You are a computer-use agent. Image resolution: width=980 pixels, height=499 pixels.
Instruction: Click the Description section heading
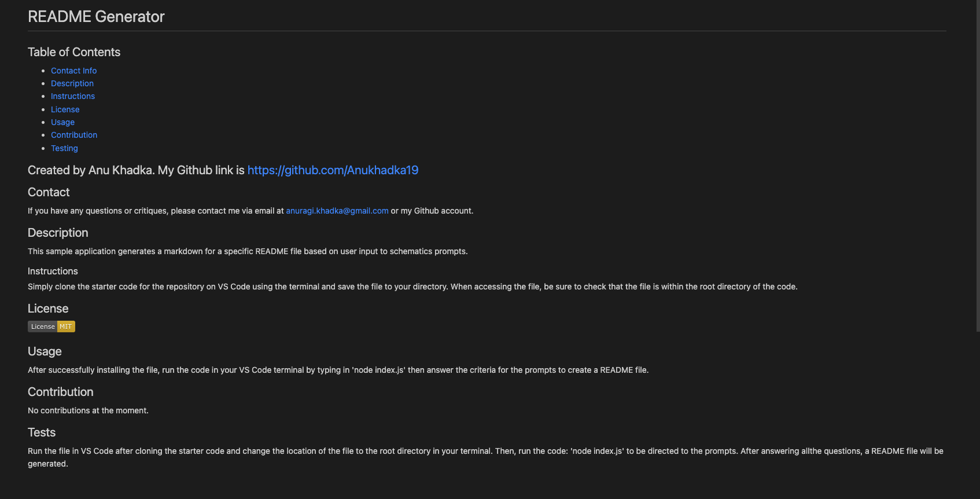[58, 233]
